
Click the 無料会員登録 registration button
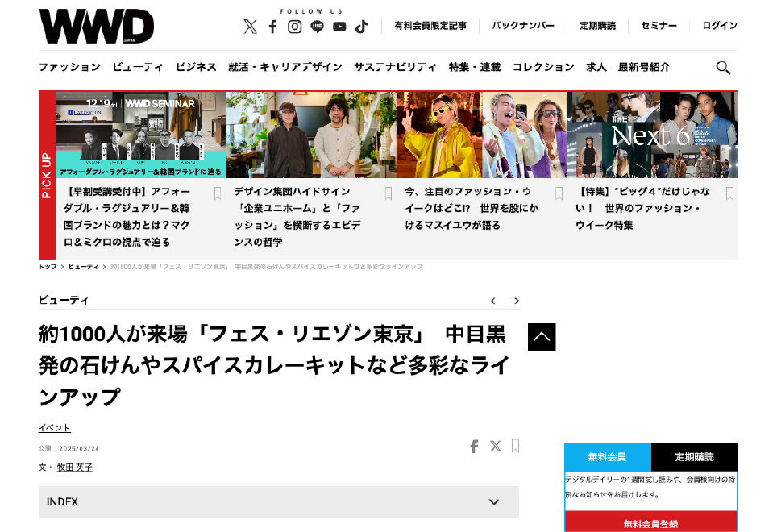[x=652, y=522]
